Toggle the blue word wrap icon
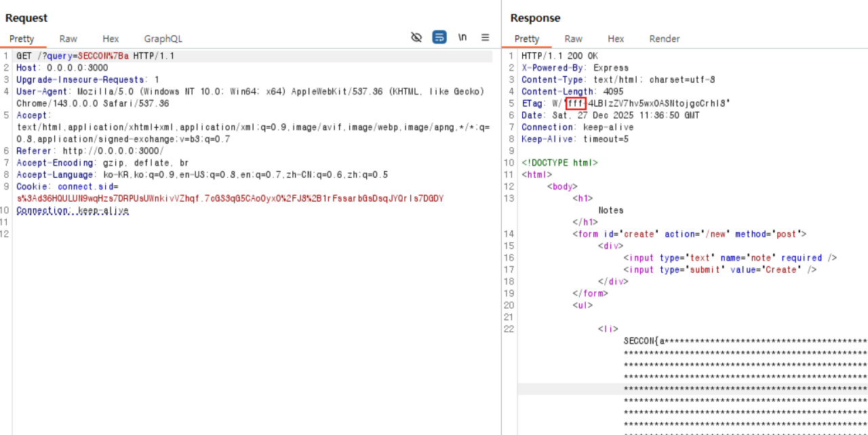This screenshot has width=868, height=435. coord(439,37)
